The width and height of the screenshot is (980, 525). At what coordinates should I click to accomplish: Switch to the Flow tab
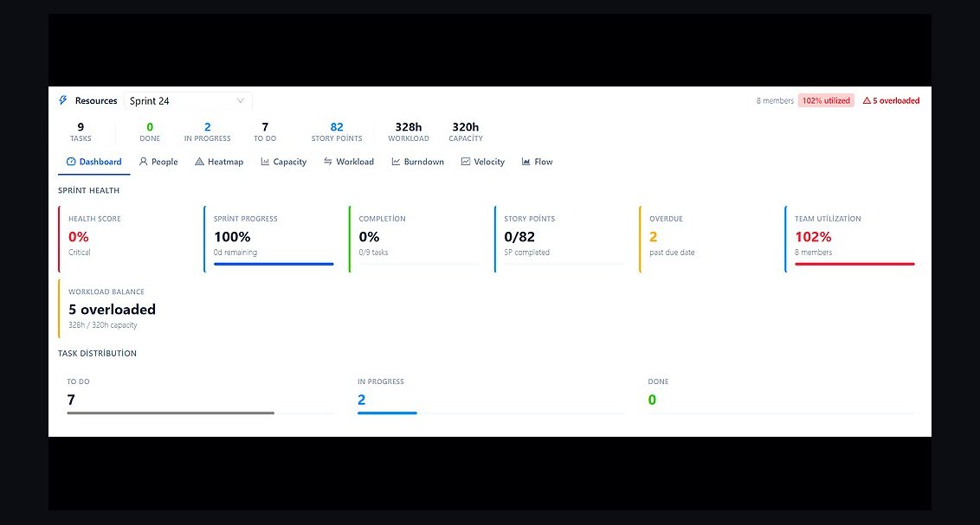click(x=538, y=162)
